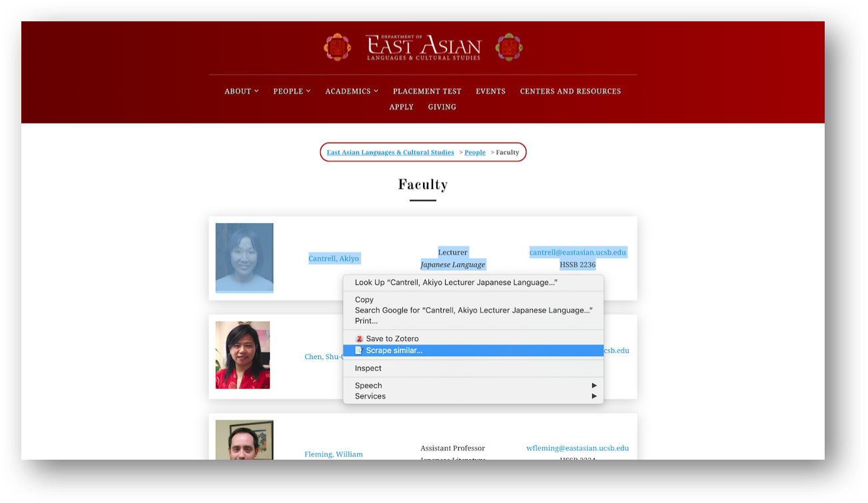Click Shu-C Chen's photo thumbnail
This screenshot has height=503, width=868.
pos(242,355)
